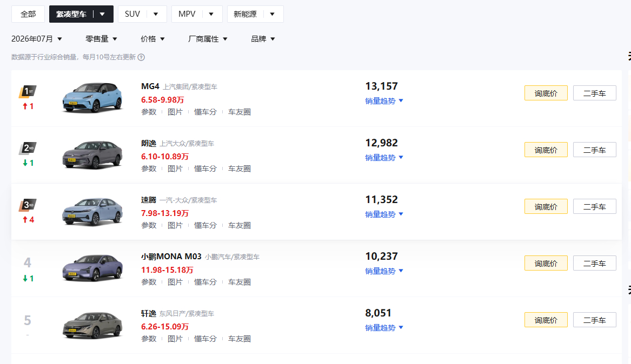Select the SUV category tab

132,14
